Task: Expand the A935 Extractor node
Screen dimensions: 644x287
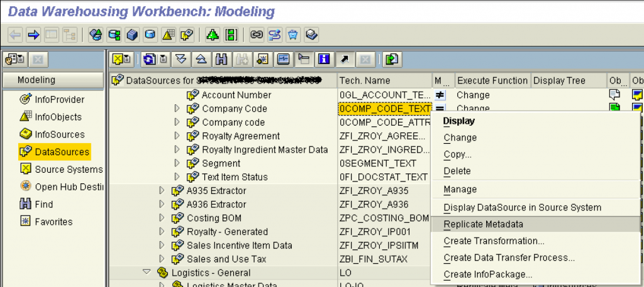Action: (x=162, y=191)
